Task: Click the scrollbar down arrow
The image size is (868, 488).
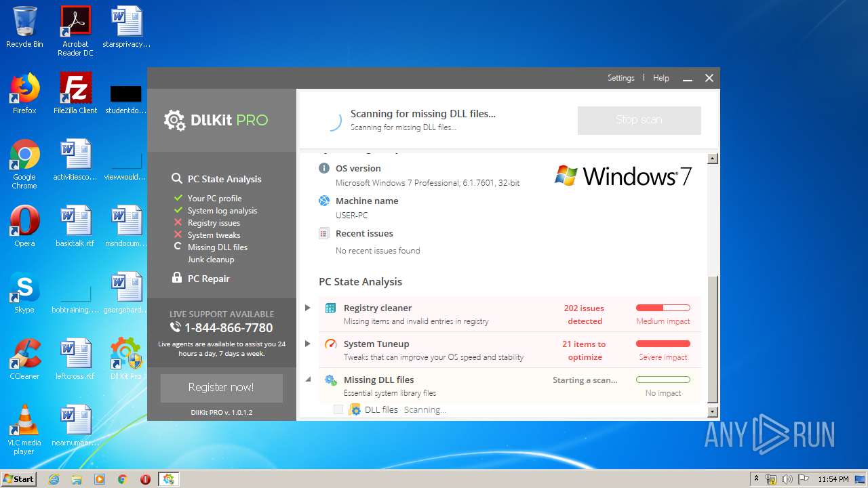Action: (712, 411)
